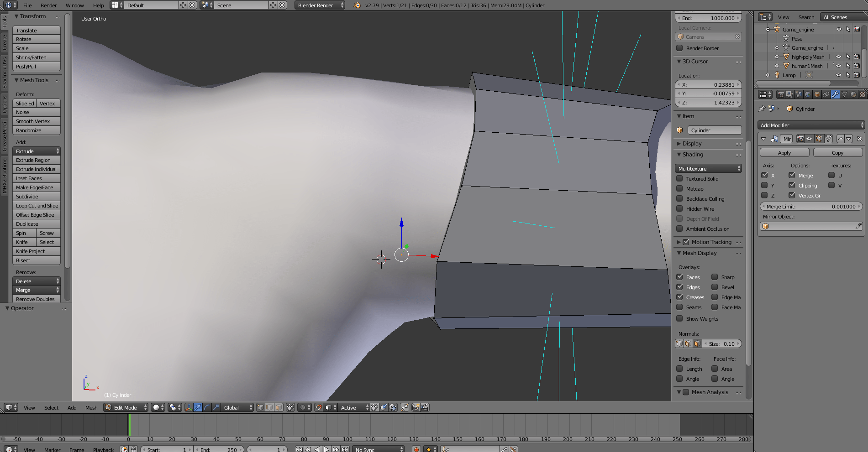Open the Material properties tab
868x452 pixels.
(x=853, y=94)
